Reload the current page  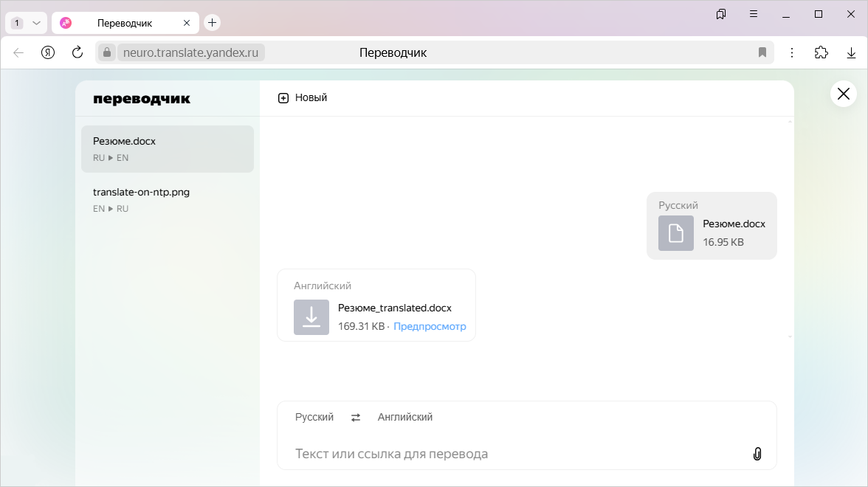[x=77, y=52]
